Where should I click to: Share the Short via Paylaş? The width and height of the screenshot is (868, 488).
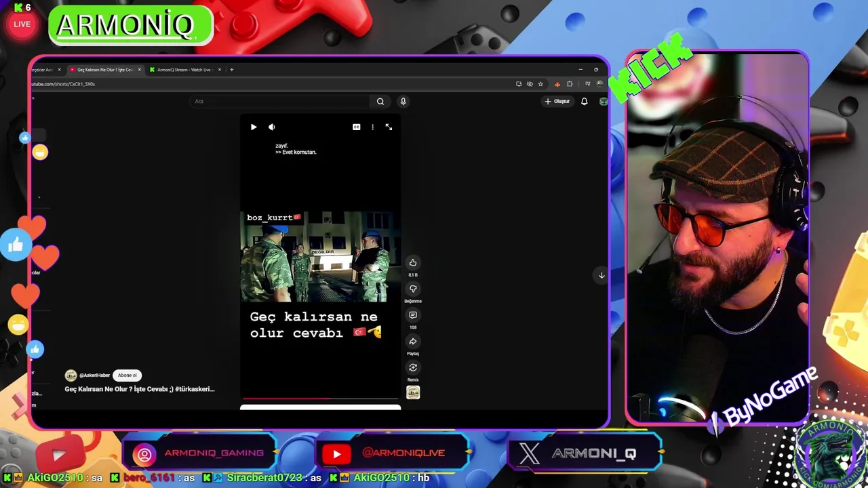pyautogui.click(x=413, y=342)
